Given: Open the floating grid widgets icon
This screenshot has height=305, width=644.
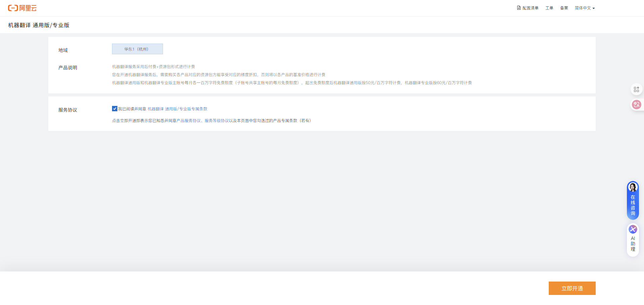Looking at the screenshot, I should [636, 89].
